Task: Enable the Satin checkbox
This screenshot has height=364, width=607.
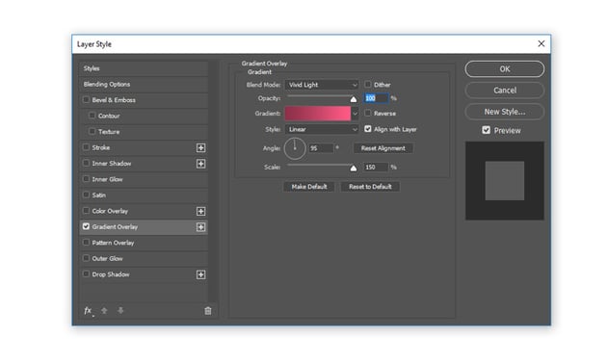Action: pyautogui.click(x=86, y=195)
